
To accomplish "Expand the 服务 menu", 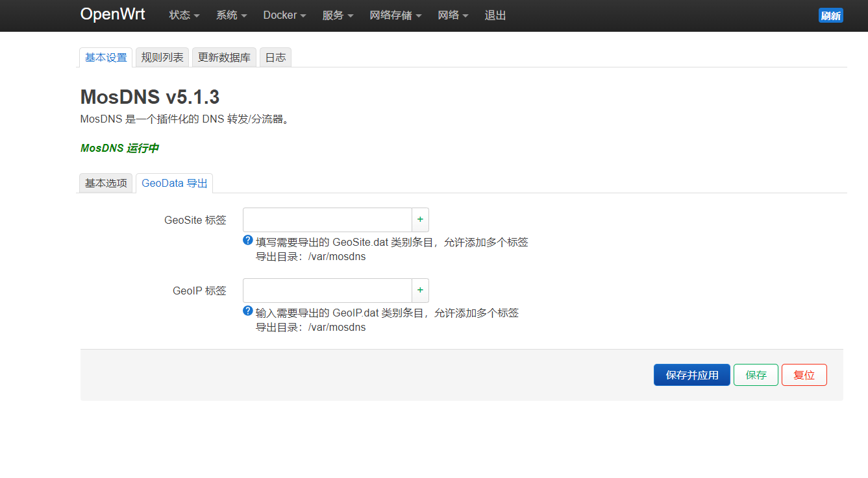I will coord(338,16).
